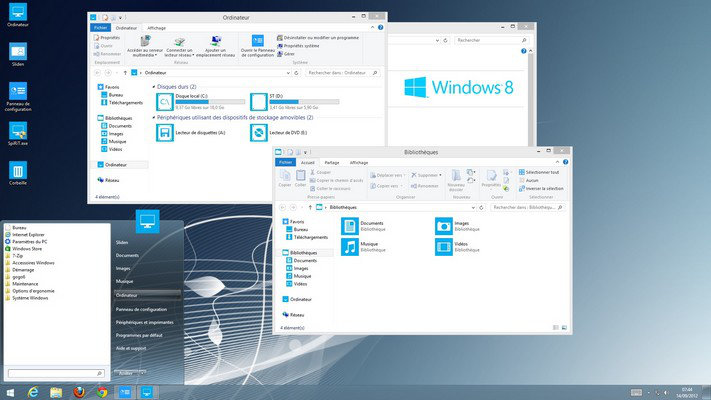Click Copier icon in Bibliothèques ribbon
Screen dimensions: 711x400
click(285, 175)
